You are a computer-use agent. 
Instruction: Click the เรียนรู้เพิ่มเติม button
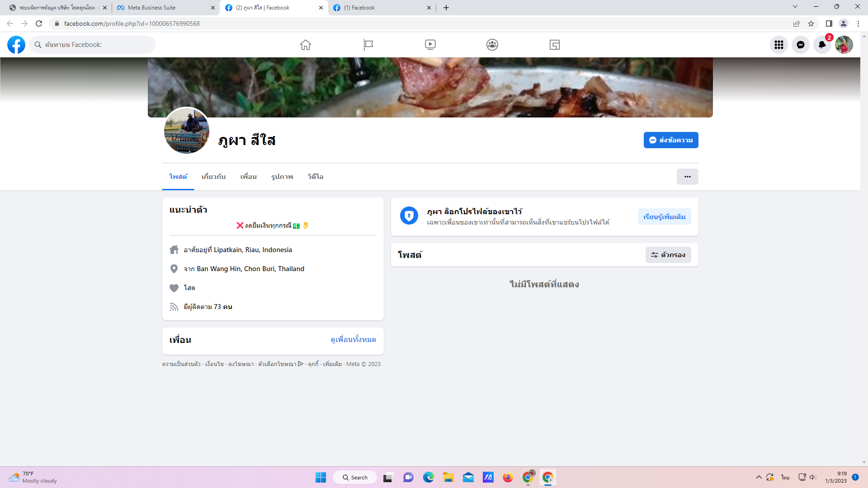click(x=664, y=217)
